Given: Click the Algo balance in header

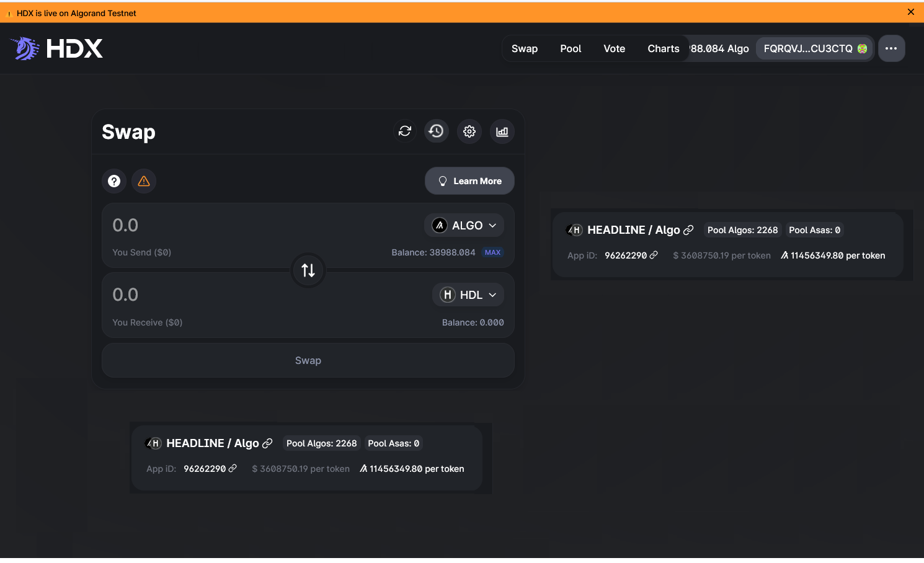Looking at the screenshot, I should point(719,48).
